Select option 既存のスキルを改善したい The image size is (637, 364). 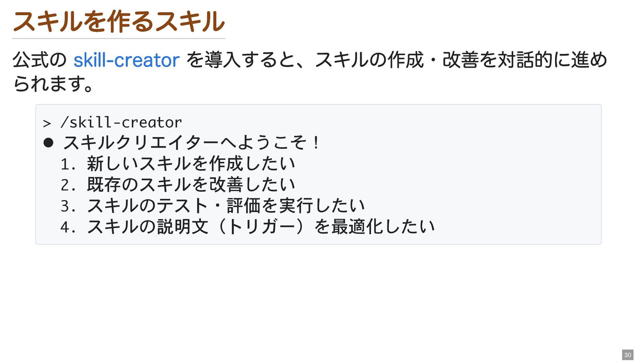[191, 185]
